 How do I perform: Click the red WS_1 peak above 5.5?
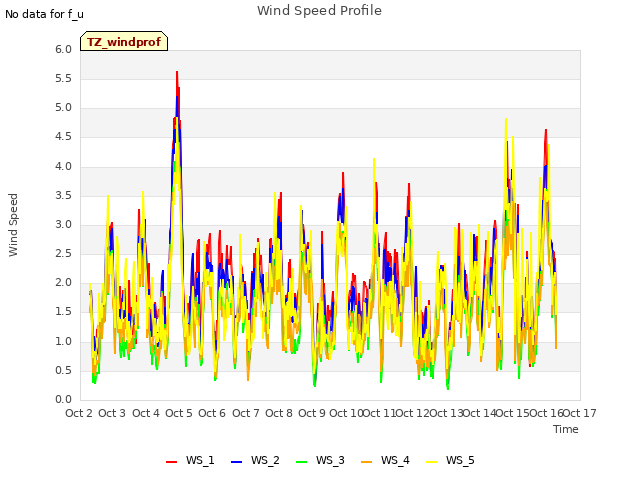click(177, 73)
